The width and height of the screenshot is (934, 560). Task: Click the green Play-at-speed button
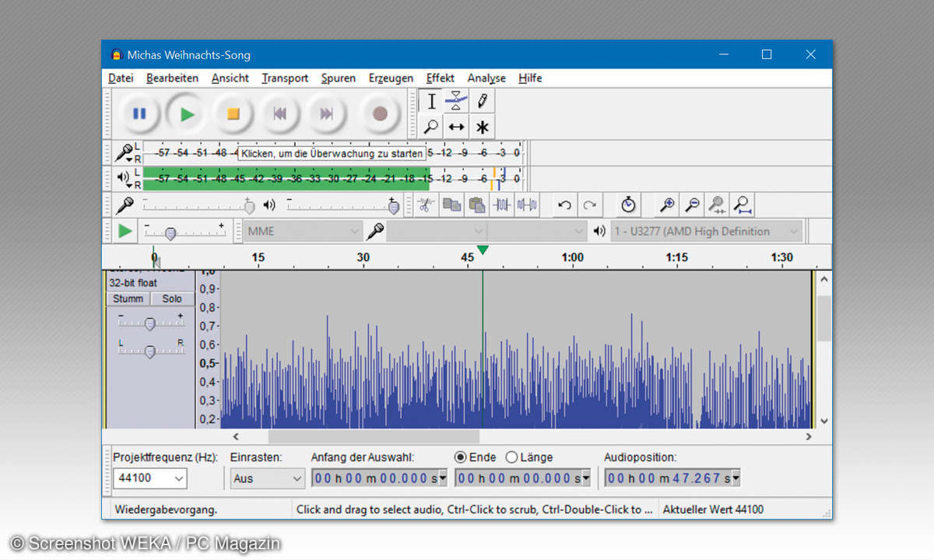point(125,231)
